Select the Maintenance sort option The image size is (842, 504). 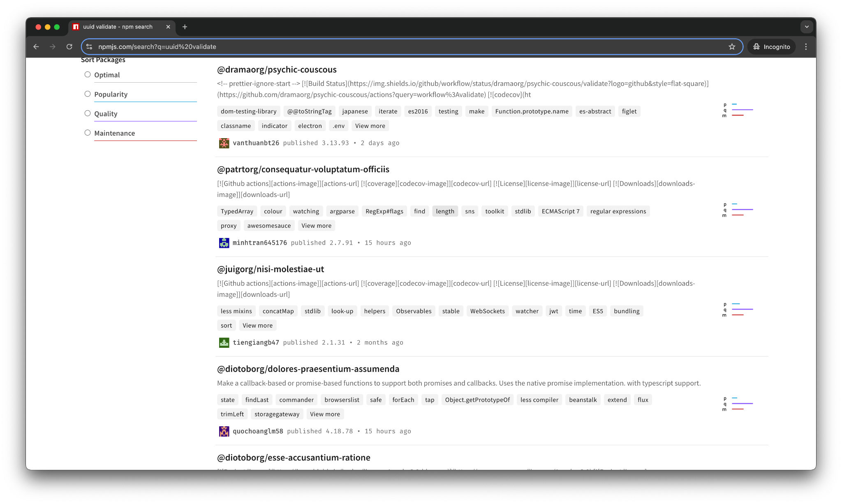[88, 132]
